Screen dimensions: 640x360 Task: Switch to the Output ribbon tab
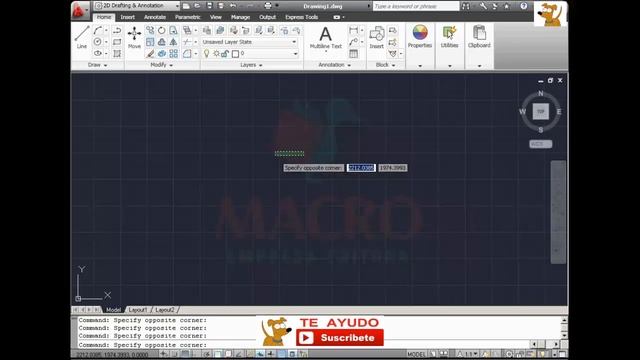pos(267,17)
